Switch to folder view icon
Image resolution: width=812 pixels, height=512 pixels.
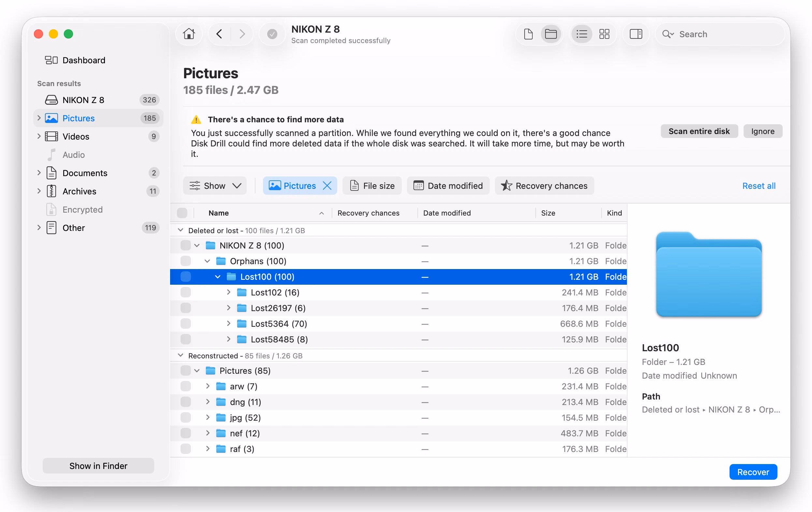click(551, 34)
